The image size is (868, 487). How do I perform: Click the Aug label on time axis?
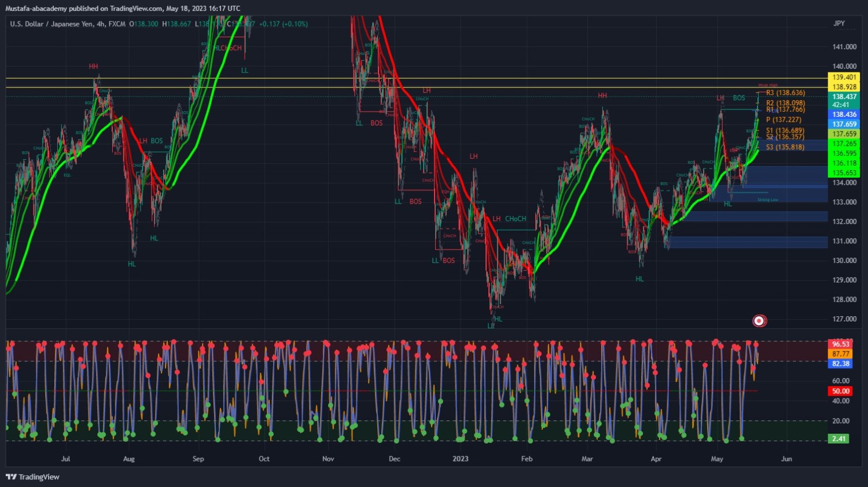[129, 459]
